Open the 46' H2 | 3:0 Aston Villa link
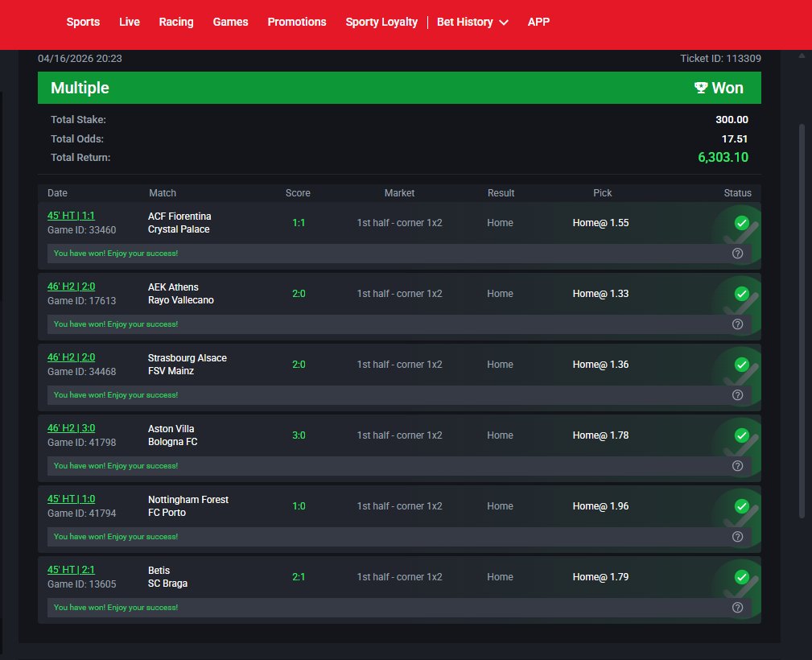The height and width of the screenshot is (660, 812). tap(71, 428)
